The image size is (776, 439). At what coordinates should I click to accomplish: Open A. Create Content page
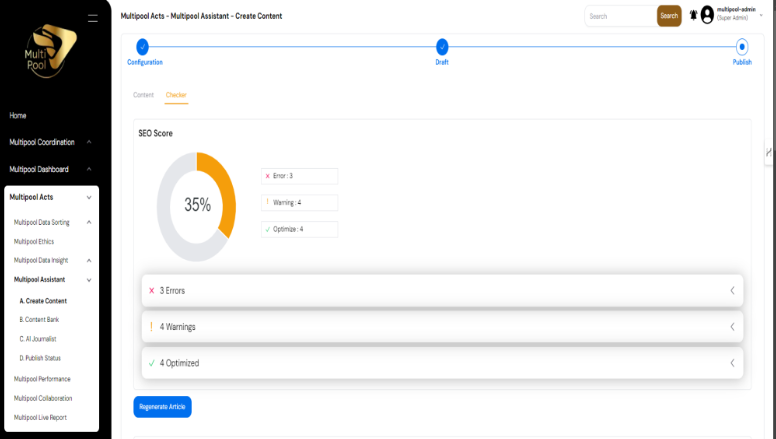click(43, 301)
